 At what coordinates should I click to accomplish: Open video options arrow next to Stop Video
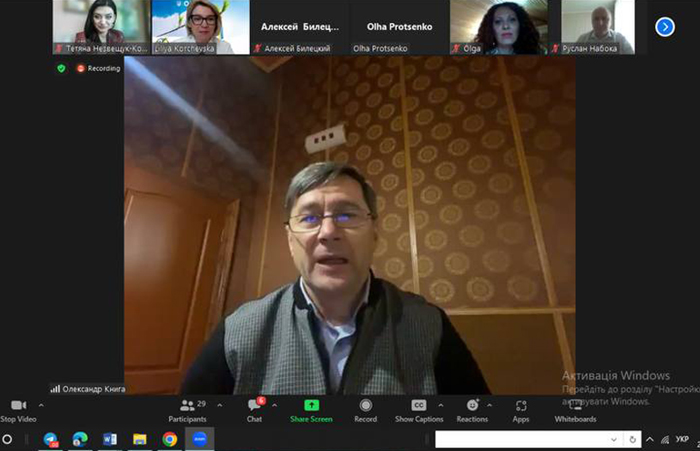41,405
